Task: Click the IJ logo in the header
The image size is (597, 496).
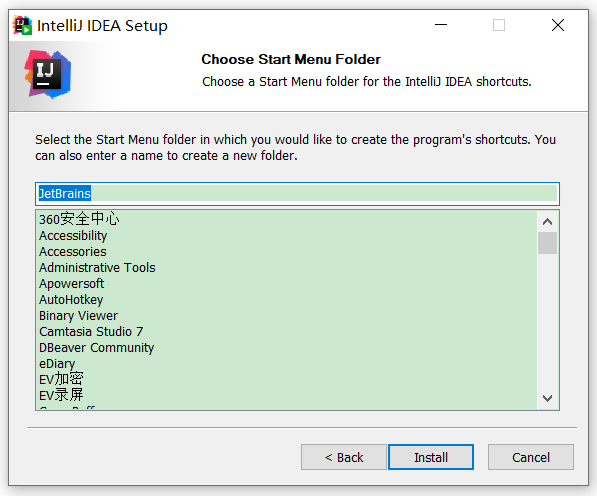Action: [x=48, y=74]
